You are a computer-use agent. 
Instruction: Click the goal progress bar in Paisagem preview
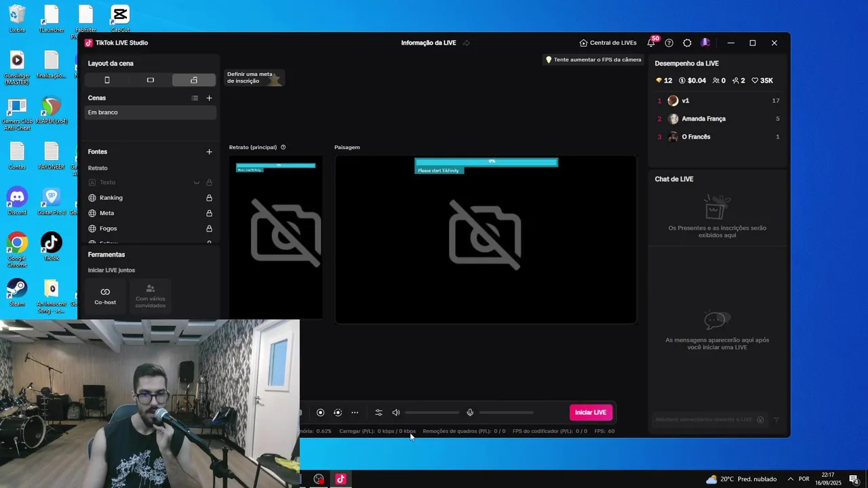point(486,162)
